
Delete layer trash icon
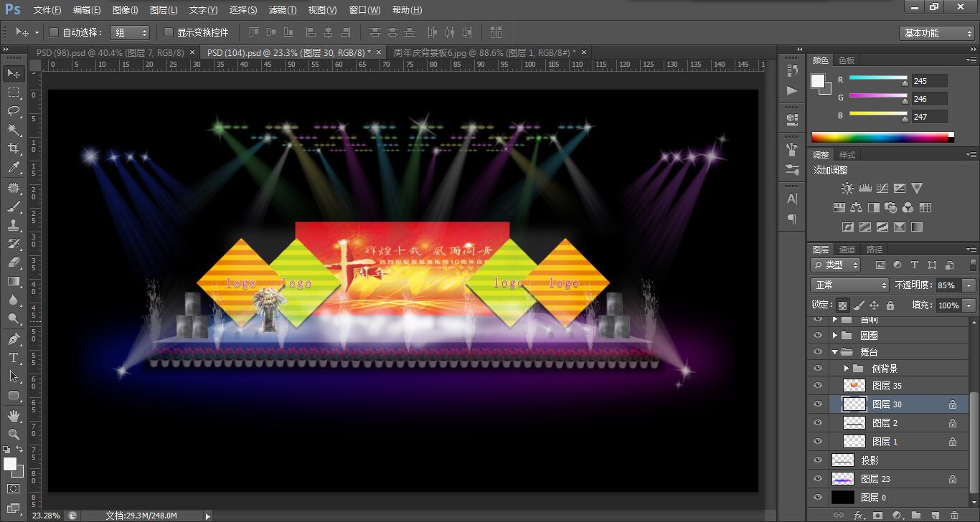pos(954,515)
